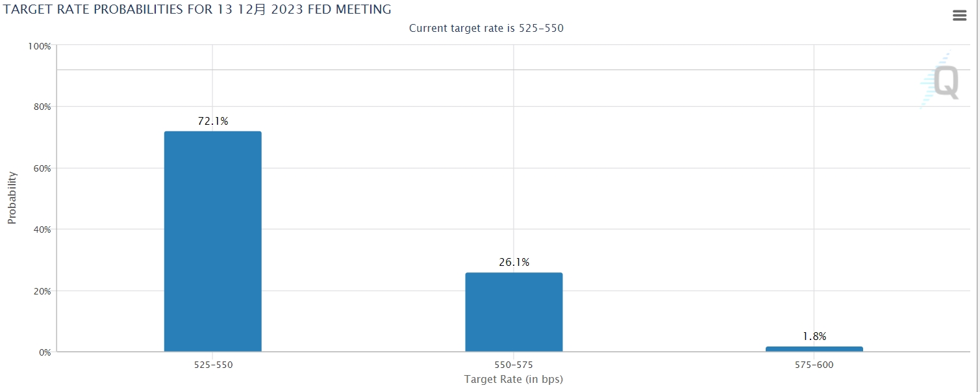Select the 26.1% data label
The height and width of the screenshot is (392, 980).
click(x=514, y=262)
